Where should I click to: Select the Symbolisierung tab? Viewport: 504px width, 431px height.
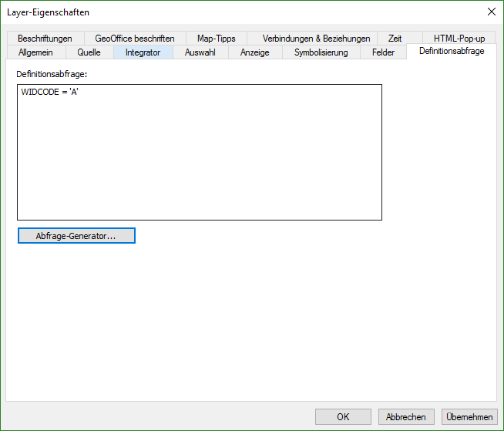(321, 52)
